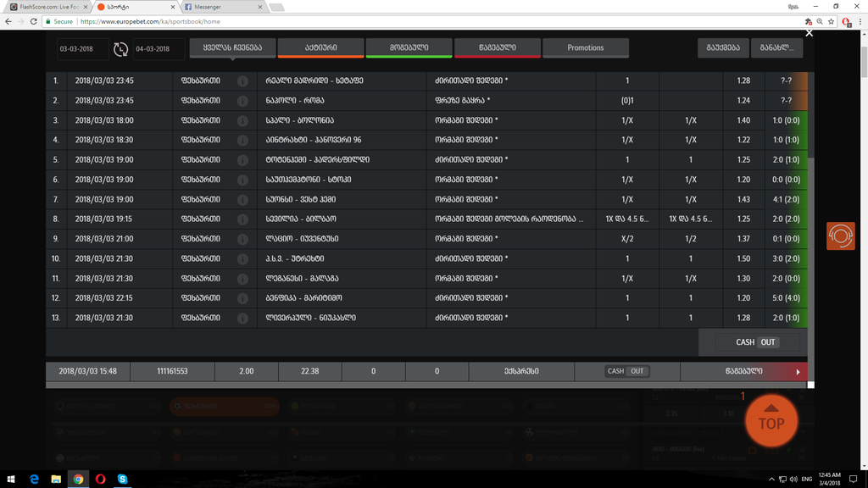Select odds 1.50 in row 10
Screen dimensions: 868x488
coord(743,259)
